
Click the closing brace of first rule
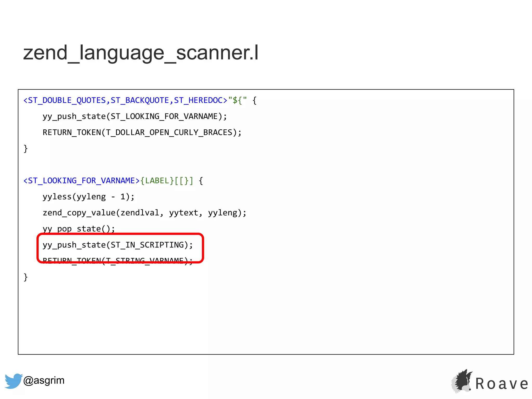point(25,149)
